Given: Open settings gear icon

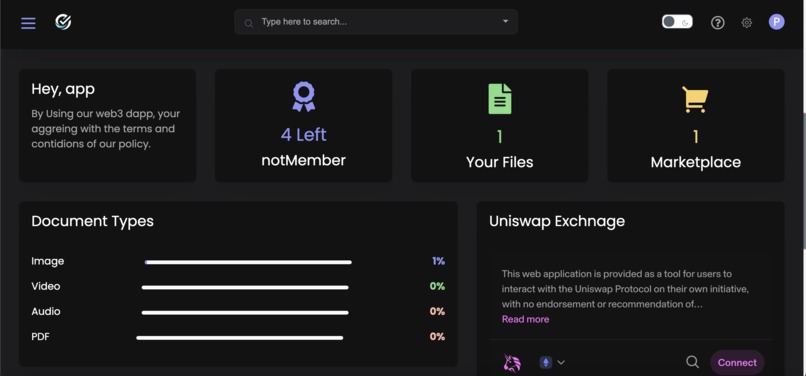Looking at the screenshot, I should 746,23.
